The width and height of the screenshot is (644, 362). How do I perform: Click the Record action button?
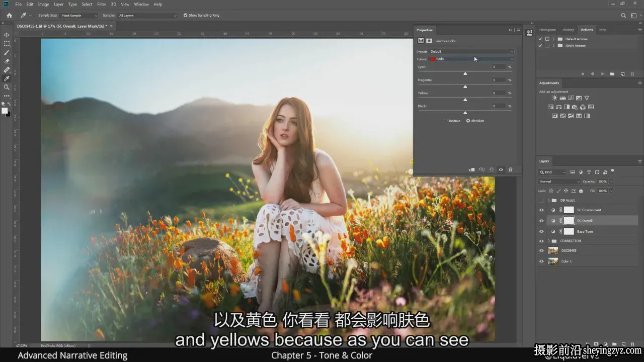tap(593, 74)
